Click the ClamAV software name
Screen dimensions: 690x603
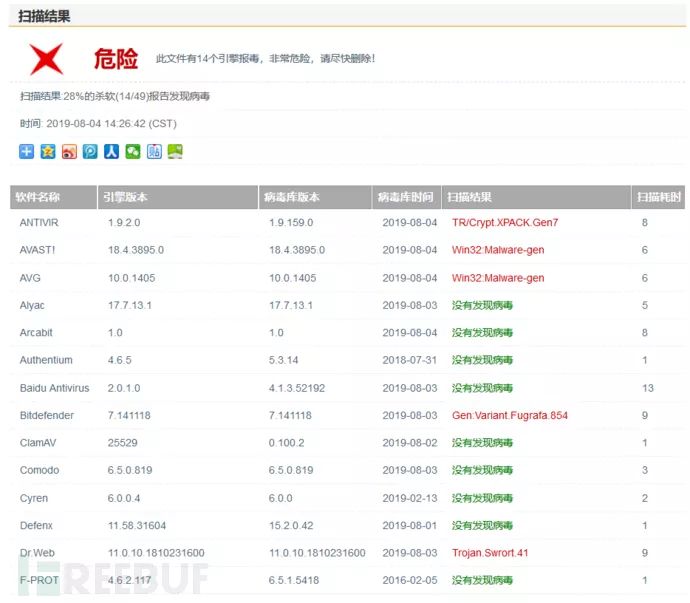coord(38,443)
